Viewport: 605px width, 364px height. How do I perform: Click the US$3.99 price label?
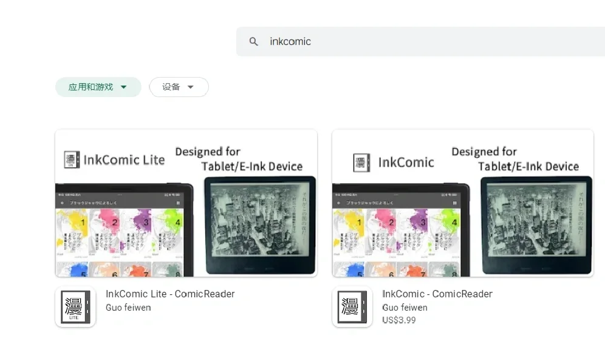point(399,320)
